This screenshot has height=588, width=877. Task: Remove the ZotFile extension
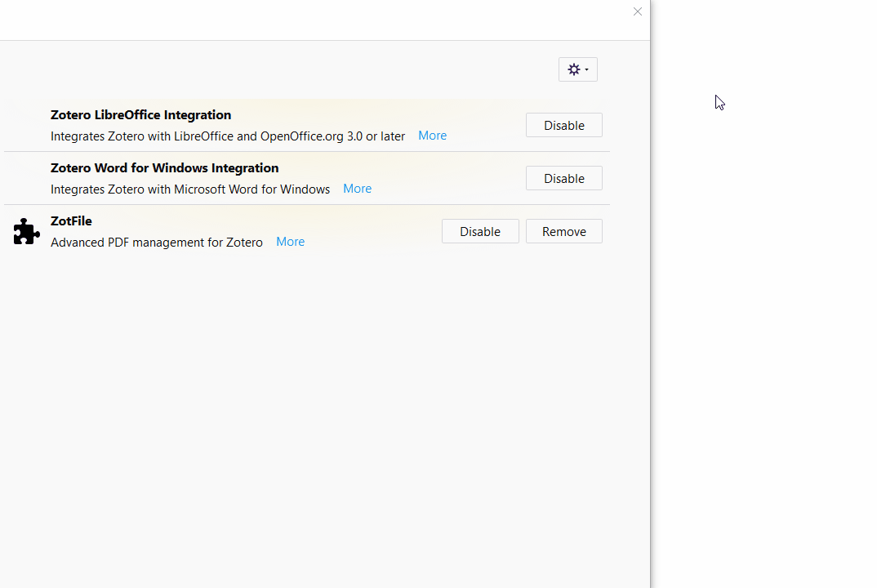tap(563, 231)
